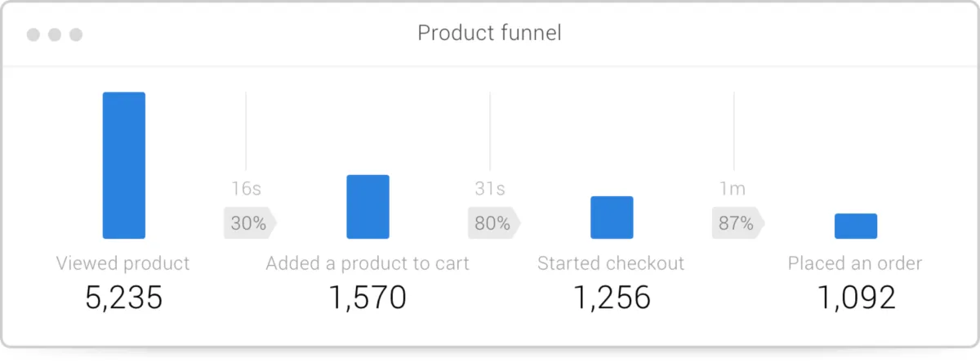Click the 1,092 orders count
This screenshot has height=363, width=980.
pos(856,298)
